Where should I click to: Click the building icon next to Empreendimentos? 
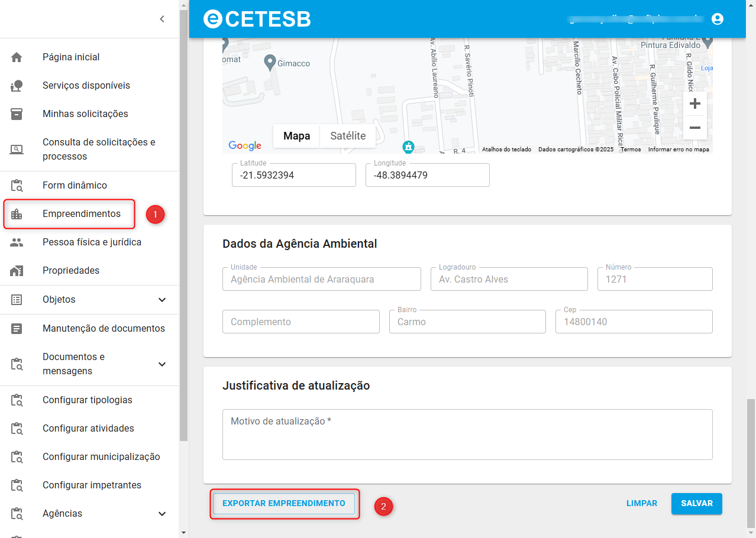point(17,214)
